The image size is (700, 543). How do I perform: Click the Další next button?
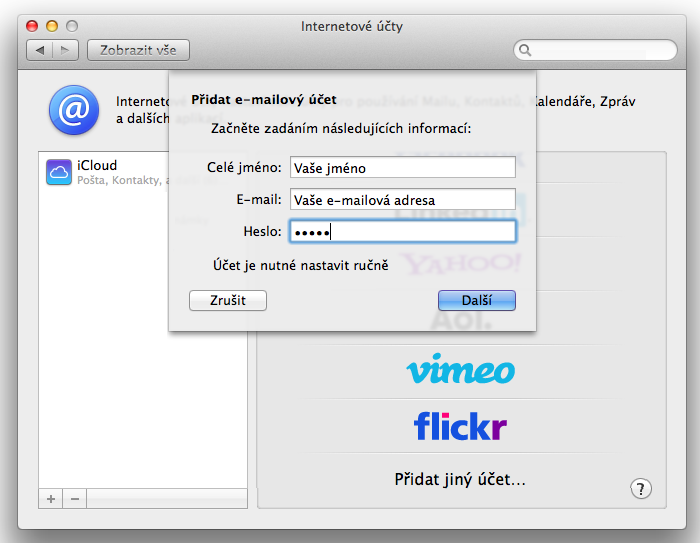[x=477, y=300]
